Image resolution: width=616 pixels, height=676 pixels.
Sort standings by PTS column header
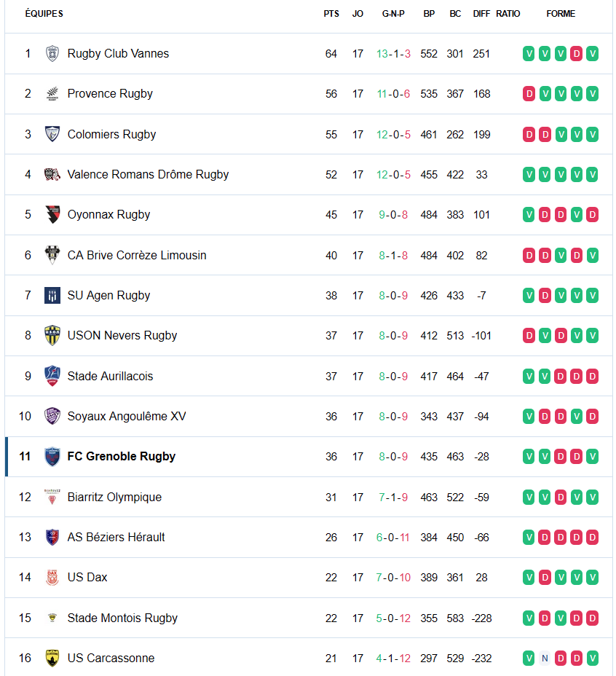click(331, 14)
